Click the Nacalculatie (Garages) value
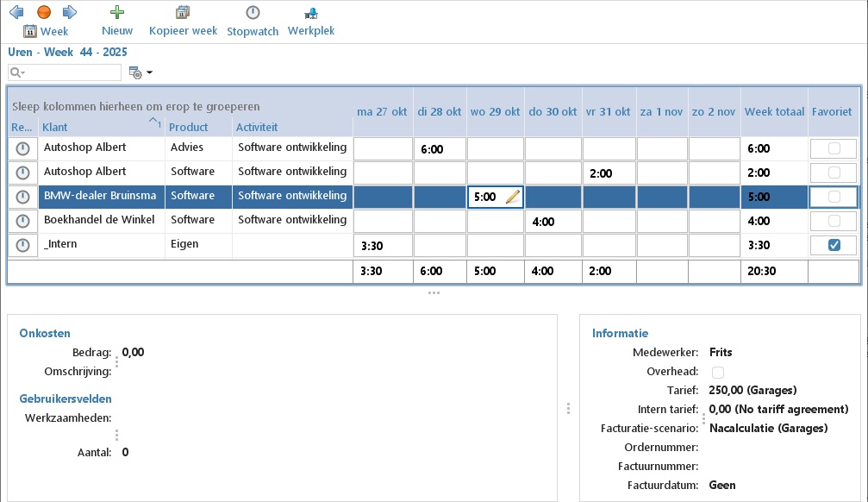Viewport: 868px width, 502px height. point(768,429)
